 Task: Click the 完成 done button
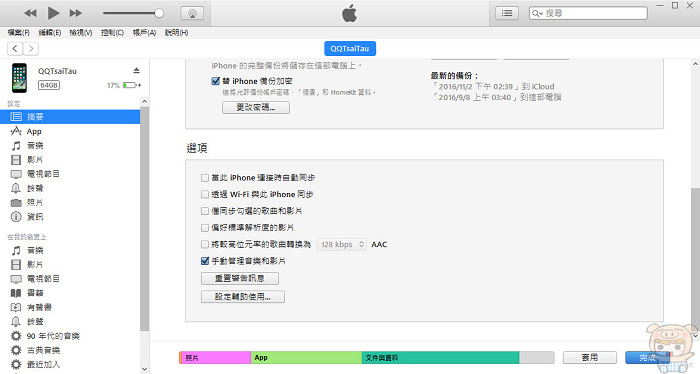[x=647, y=357]
